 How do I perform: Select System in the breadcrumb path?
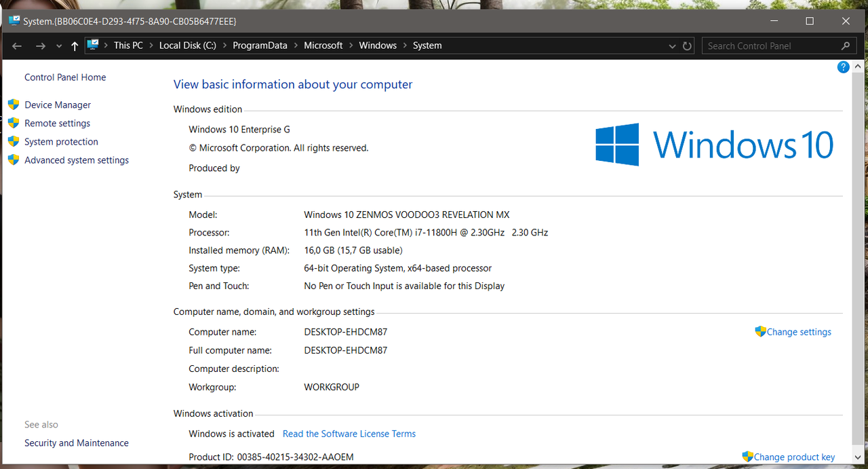point(427,45)
